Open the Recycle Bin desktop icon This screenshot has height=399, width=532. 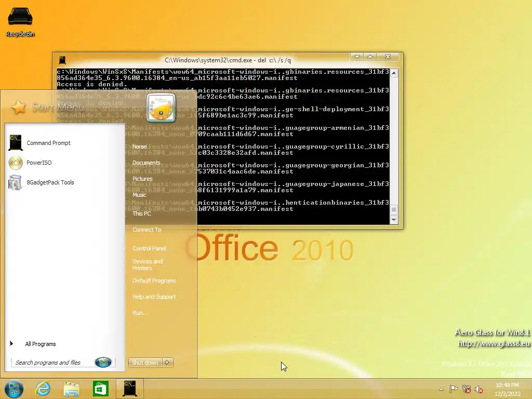coord(20,22)
